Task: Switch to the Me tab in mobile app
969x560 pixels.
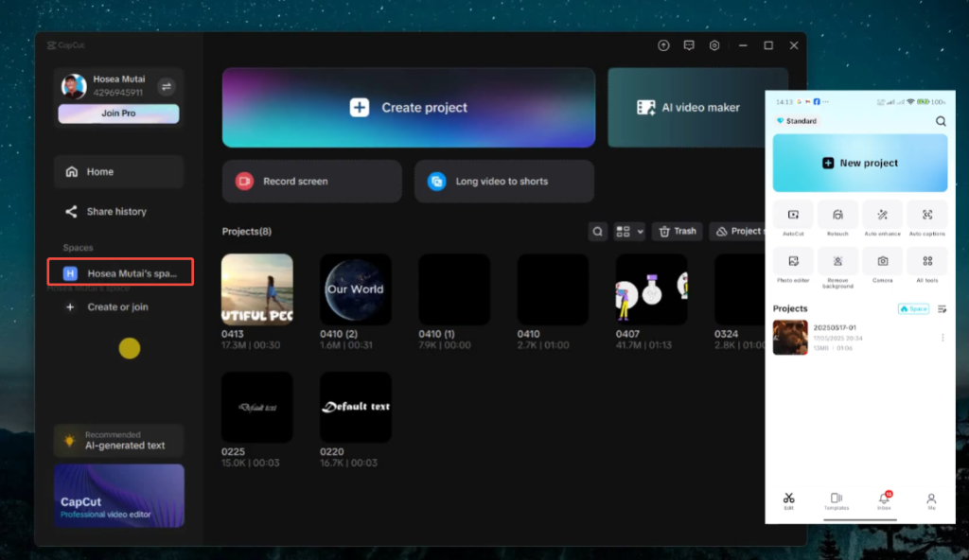Action: coord(931,500)
